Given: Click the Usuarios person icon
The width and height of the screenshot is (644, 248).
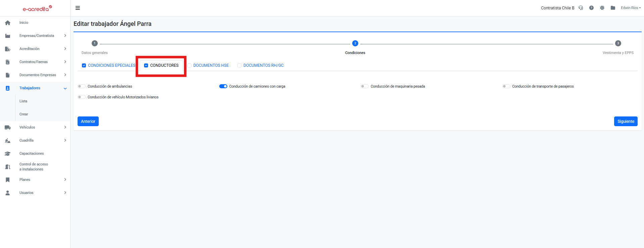Looking at the screenshot, I should (x=8, y=193).
